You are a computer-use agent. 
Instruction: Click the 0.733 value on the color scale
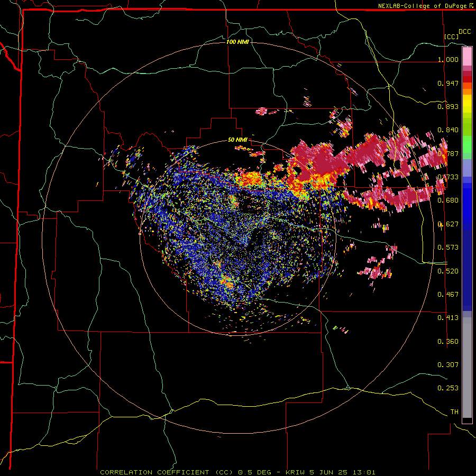click(448, 177)
